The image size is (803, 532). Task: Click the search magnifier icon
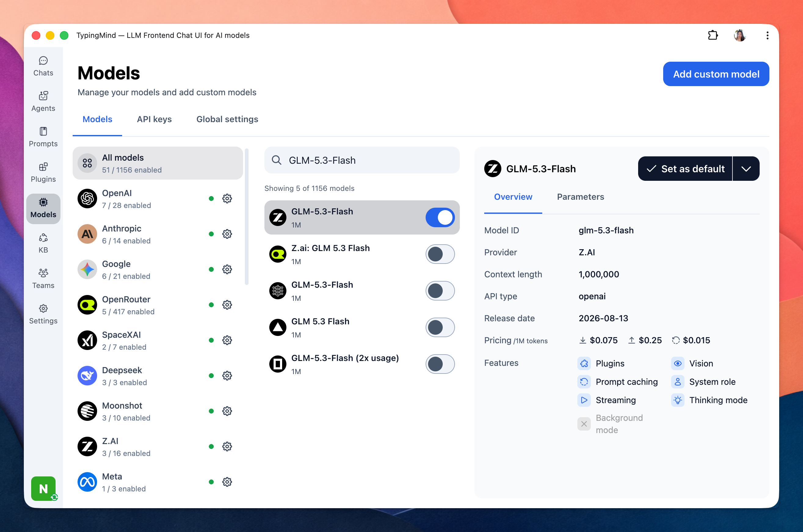coord(277,160)
